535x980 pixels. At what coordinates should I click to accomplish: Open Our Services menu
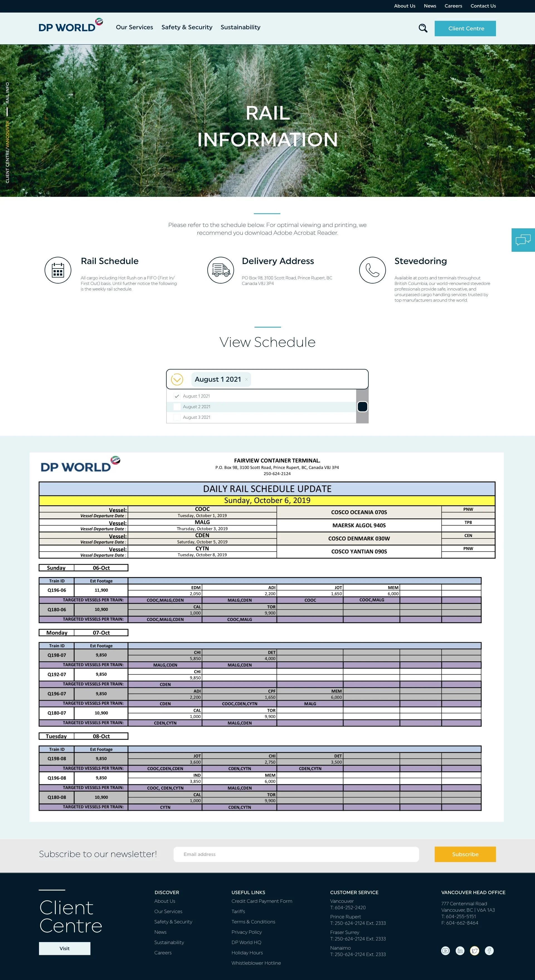(134, 27)
